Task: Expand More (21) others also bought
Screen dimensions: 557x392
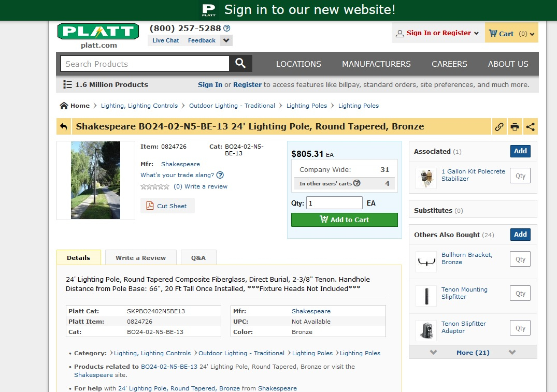Action: click(x=473, y=352)
